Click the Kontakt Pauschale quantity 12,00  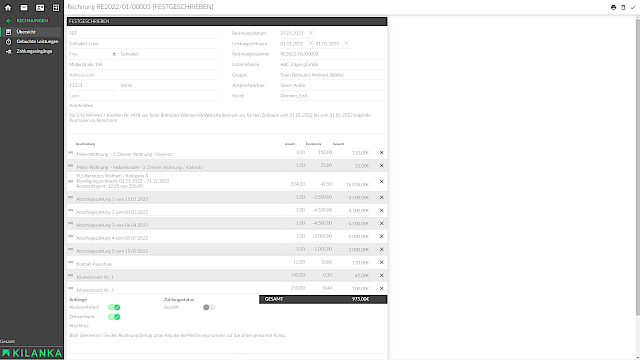(x=295, y=262)
